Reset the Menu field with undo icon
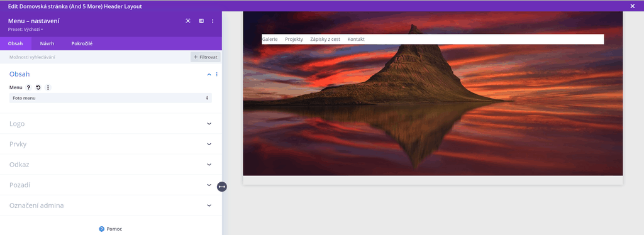Viewport: 644px width, 235px height. tap(38, 87)
